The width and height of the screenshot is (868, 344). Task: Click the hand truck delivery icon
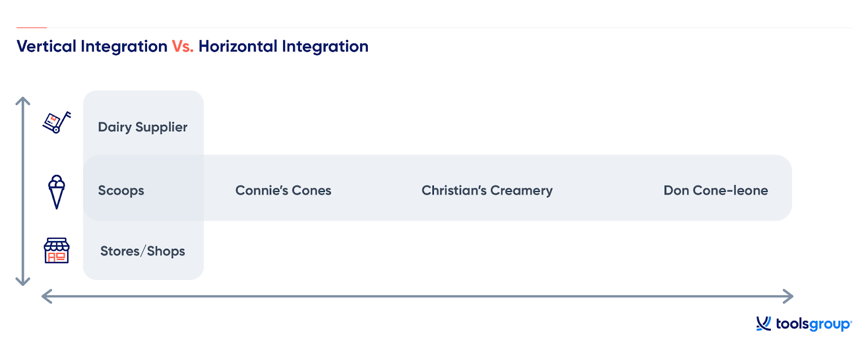(x=56, y=122)
